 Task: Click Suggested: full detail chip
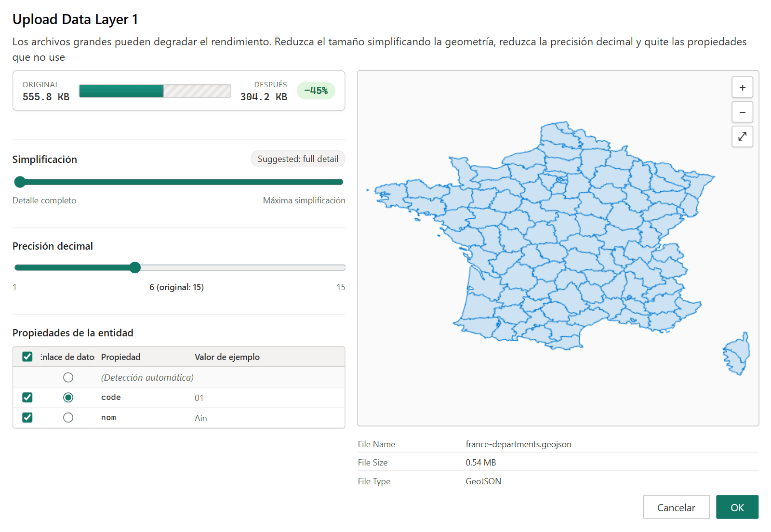click(x=298, y=159)
